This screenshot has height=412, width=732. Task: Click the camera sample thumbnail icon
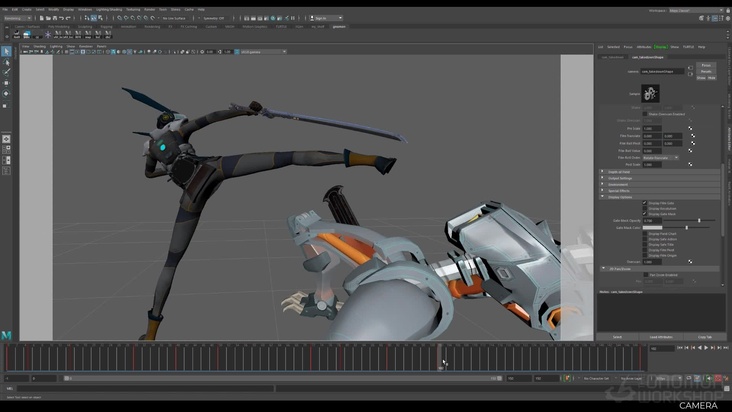coord(651,93)
